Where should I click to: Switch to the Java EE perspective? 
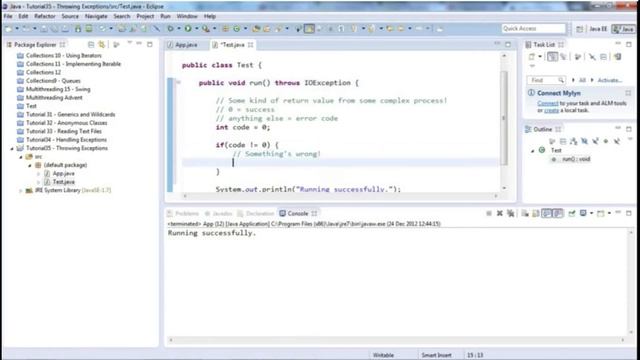pos(598,29)
